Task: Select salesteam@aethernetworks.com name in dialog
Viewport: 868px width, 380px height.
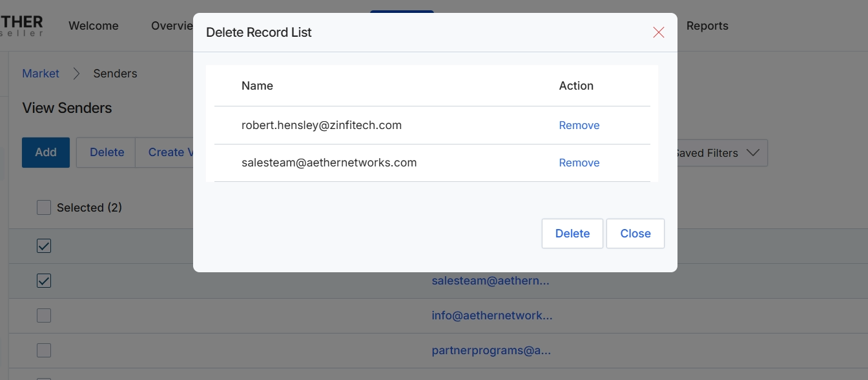Action: tap(329, 163)
